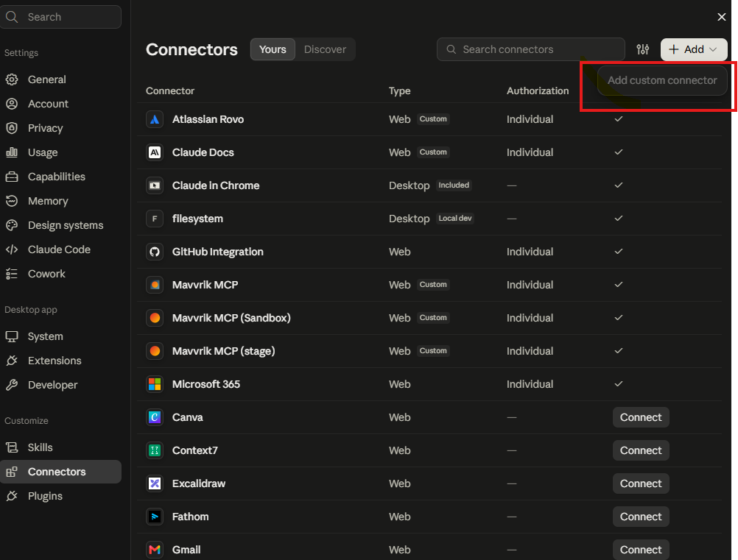Click the checkmark for Atlassian Rovo
The width and height of the screenshot is (738, 560).
[619, 119]
